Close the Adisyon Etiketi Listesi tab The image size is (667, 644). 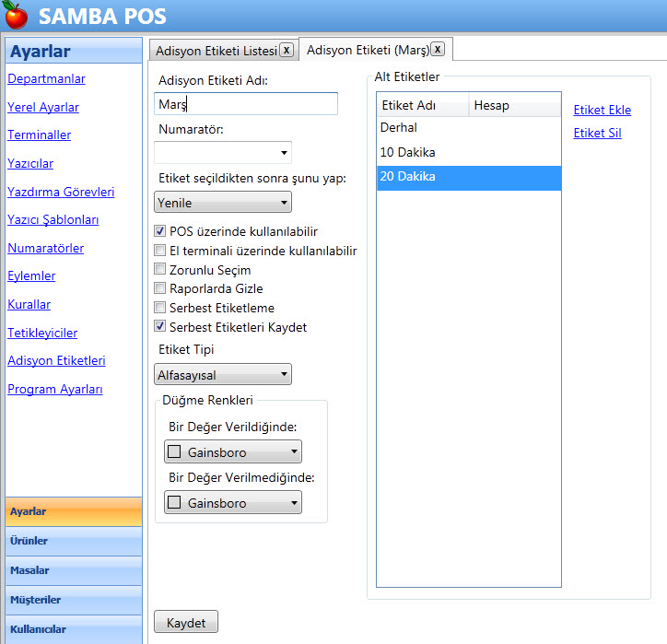click(287, 50)
